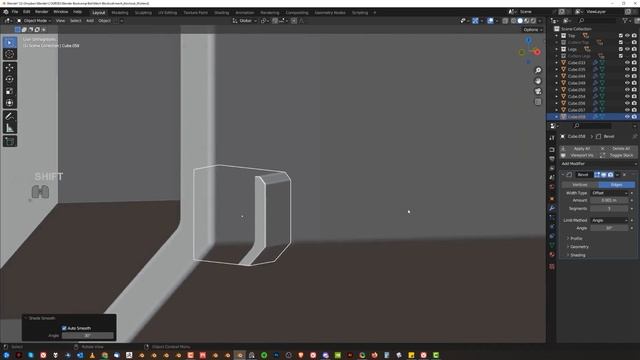The height and width of the screenshot is (360, 640).
Task: Open the Render properties tab icon
Action: click(x=552, y=149)
